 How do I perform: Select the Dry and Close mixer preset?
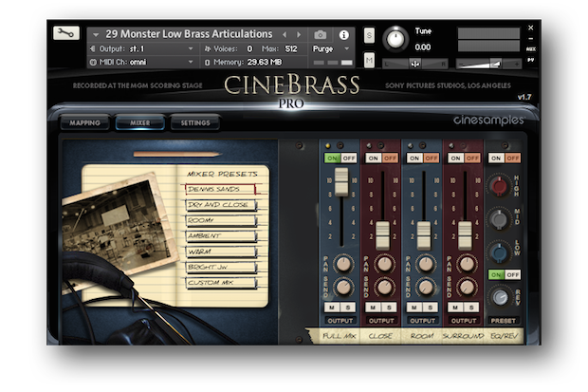click(220, 205)
